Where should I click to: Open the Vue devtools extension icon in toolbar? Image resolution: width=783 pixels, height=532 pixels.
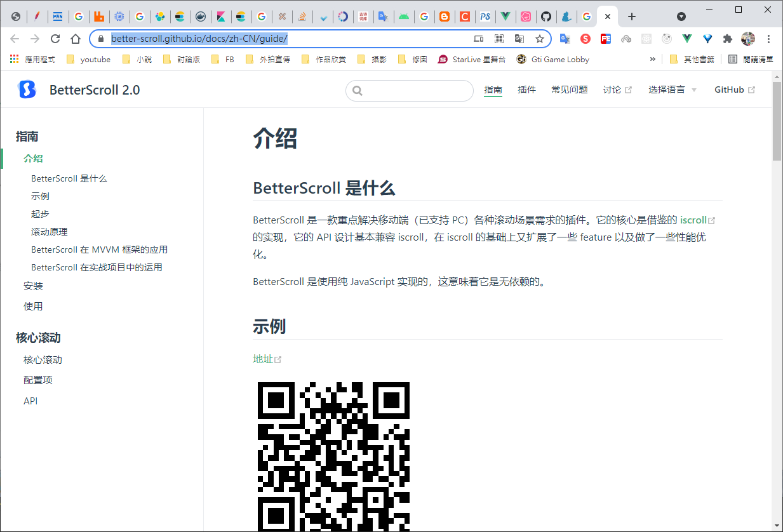687,39
